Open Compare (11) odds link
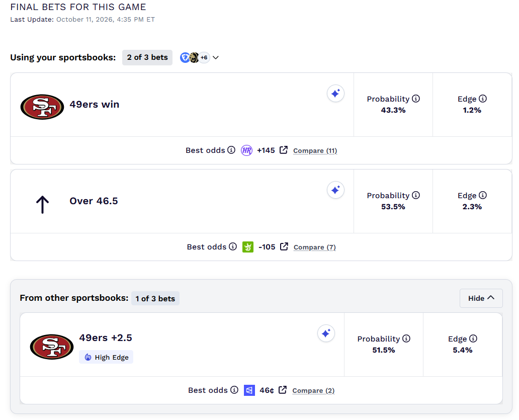Image resolution: width=519 pixels, height=420 pixels. pyautogui.click(x=315, y=150)
